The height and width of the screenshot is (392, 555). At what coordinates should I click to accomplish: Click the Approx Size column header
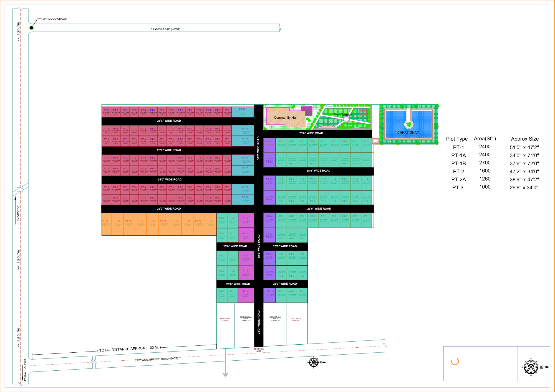point(525,139)
